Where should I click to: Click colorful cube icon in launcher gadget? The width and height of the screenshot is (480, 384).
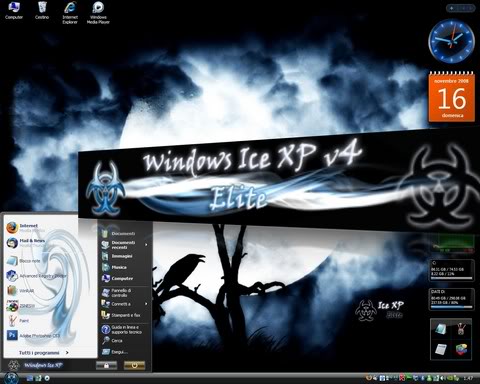tap(461, 349)
